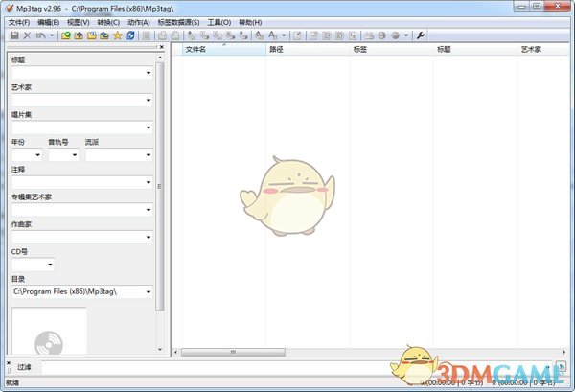Click the wrench Options icon
Viewport: 575px width, 392px height.
pos(421,35)
